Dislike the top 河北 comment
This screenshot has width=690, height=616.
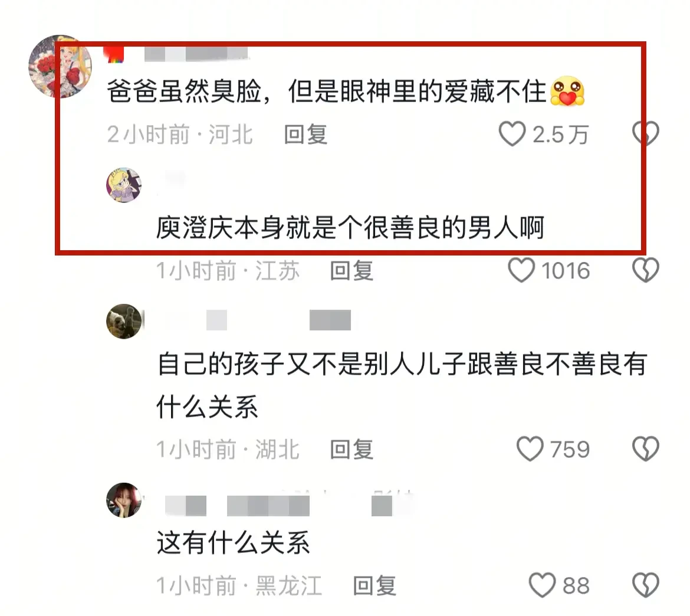(x=646, y=134)
